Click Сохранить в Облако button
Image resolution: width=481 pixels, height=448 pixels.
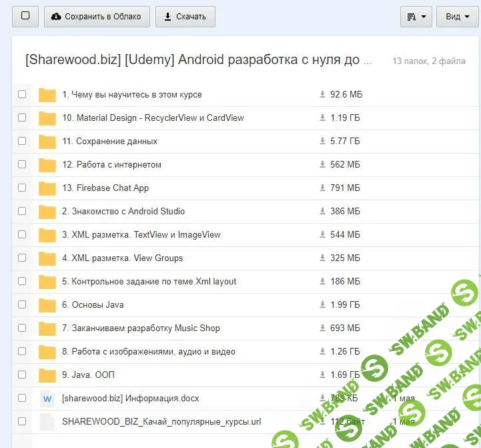click(x=96, y=17)
